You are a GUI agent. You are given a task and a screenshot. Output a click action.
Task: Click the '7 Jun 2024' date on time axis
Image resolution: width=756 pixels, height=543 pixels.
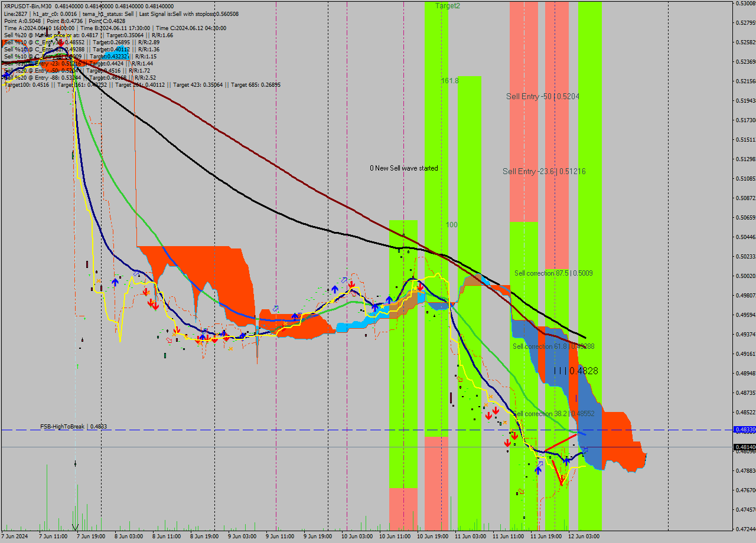15,537
